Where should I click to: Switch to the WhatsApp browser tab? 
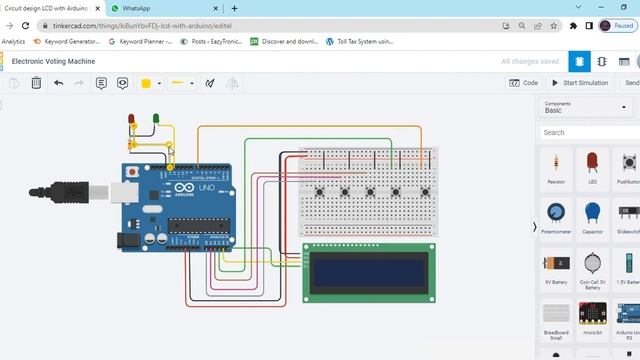point(163,8)
